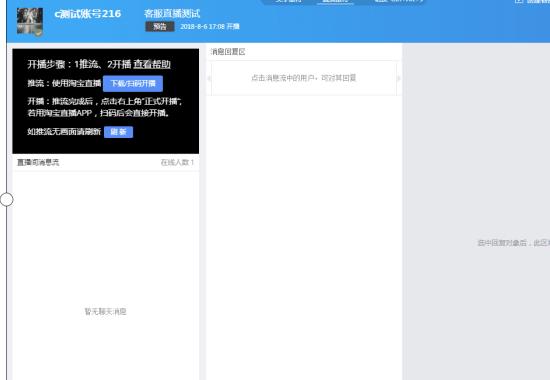Click the square icon at the top-right of the header

pos(519,1)
